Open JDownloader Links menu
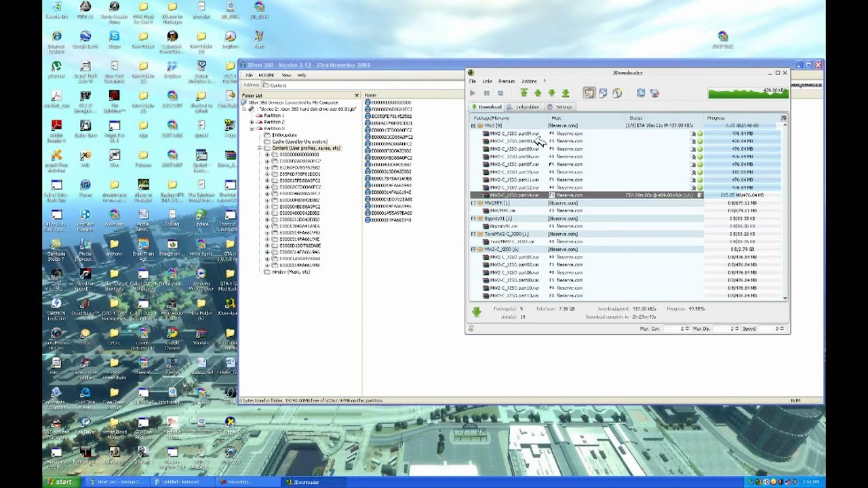 (487, 81)
